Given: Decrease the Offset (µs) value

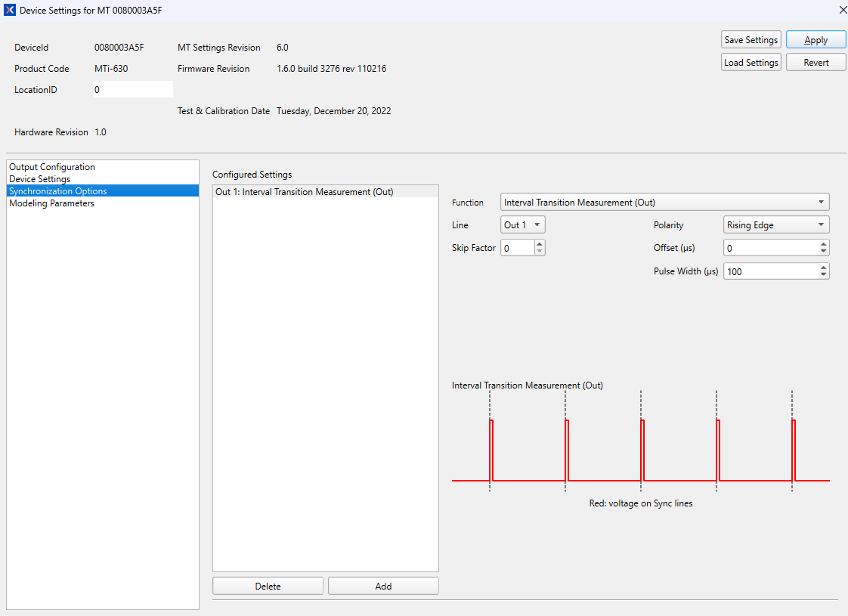Looking at the screenshot, I should point(823,252).
